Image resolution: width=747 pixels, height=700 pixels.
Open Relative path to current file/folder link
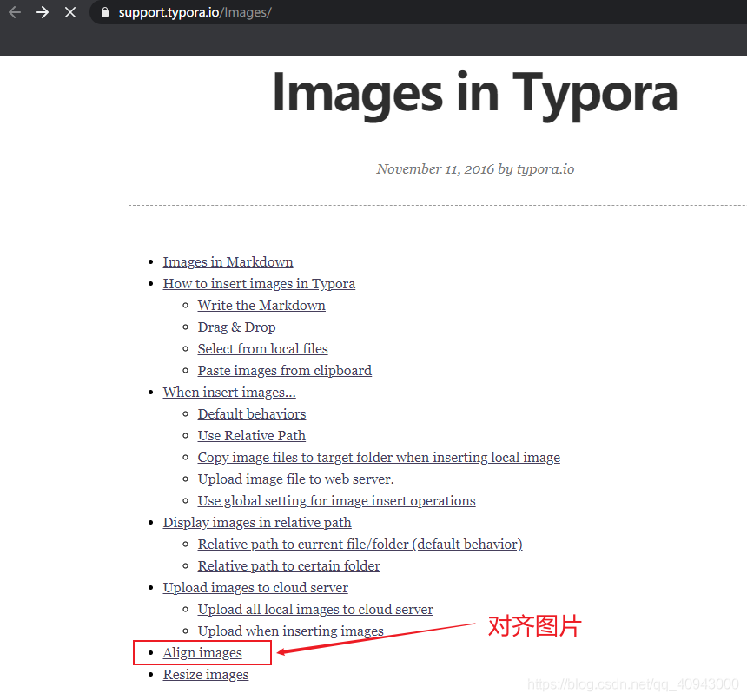[360, 545]
